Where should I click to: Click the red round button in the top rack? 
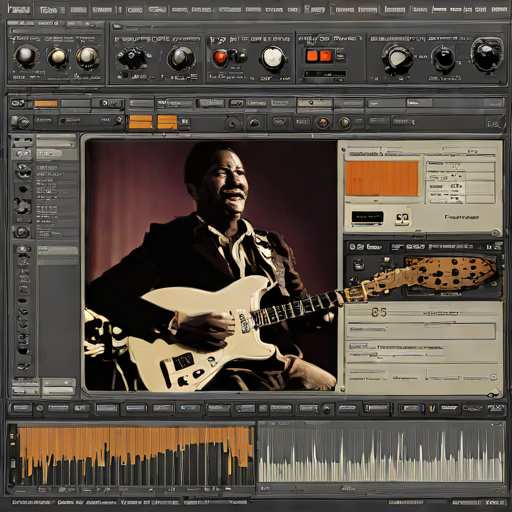(x=220, y=57)
